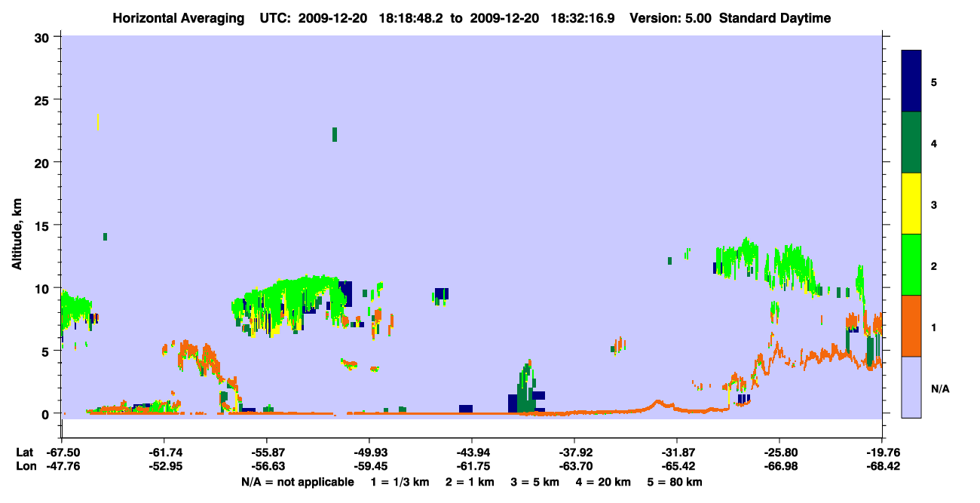Click the small yellow streak near 23 km altitude

pyautogui.click(x=98, y=122)
